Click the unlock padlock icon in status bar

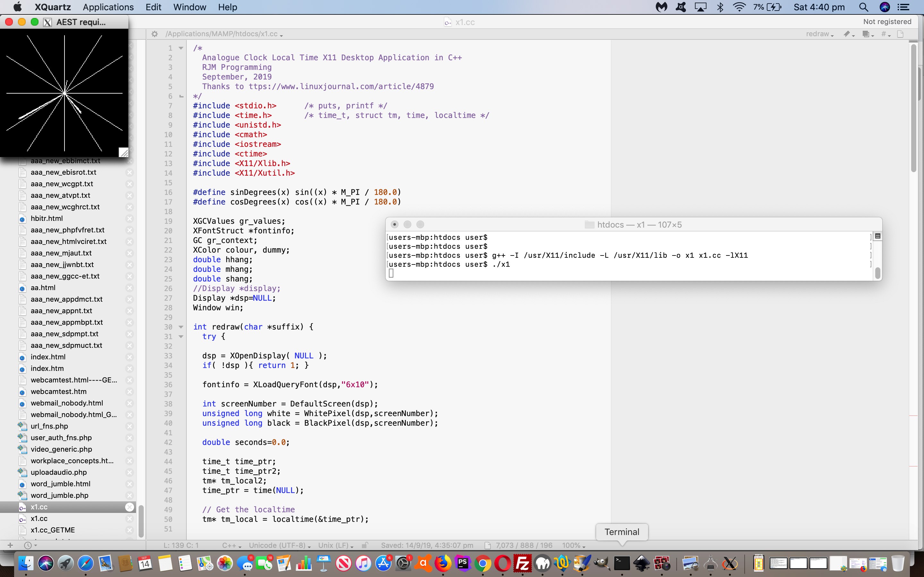coord(365,545)
